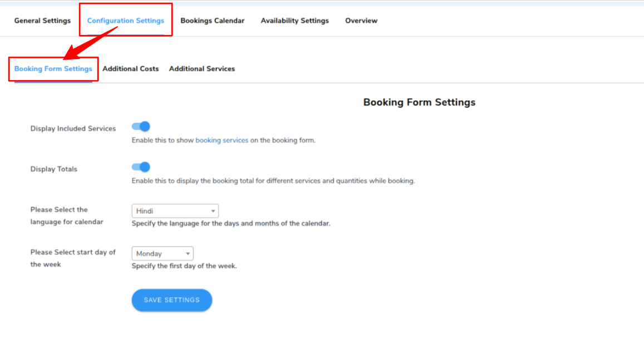
Task: Select the Configuration Settings tab
Action: point(126,21)
